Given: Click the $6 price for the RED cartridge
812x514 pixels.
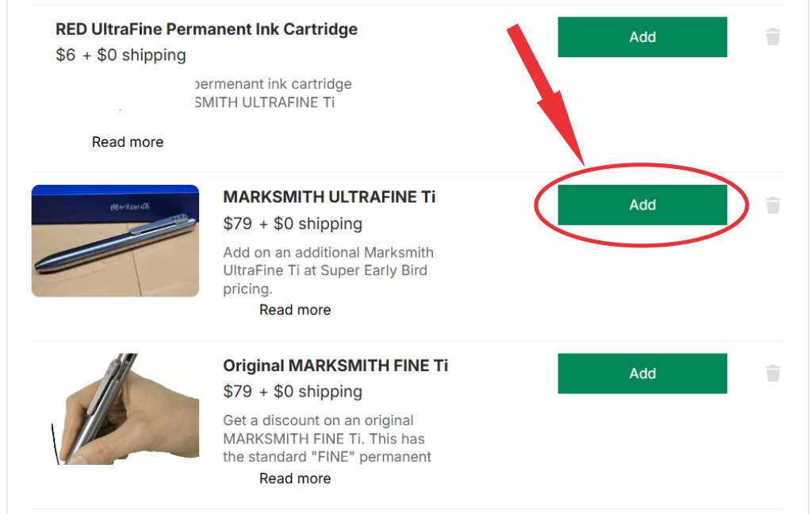Looking at the screenshot, I should click(x=120, y=55).
